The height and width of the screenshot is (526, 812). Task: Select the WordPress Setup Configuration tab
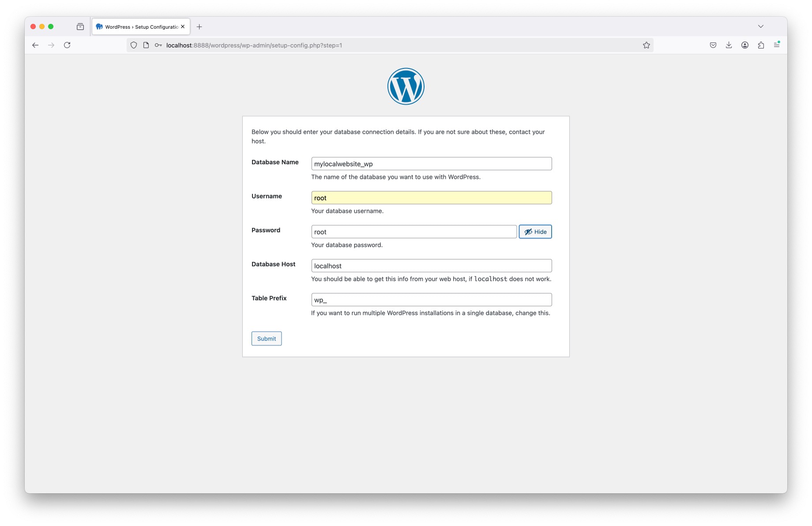coord(141,26)
